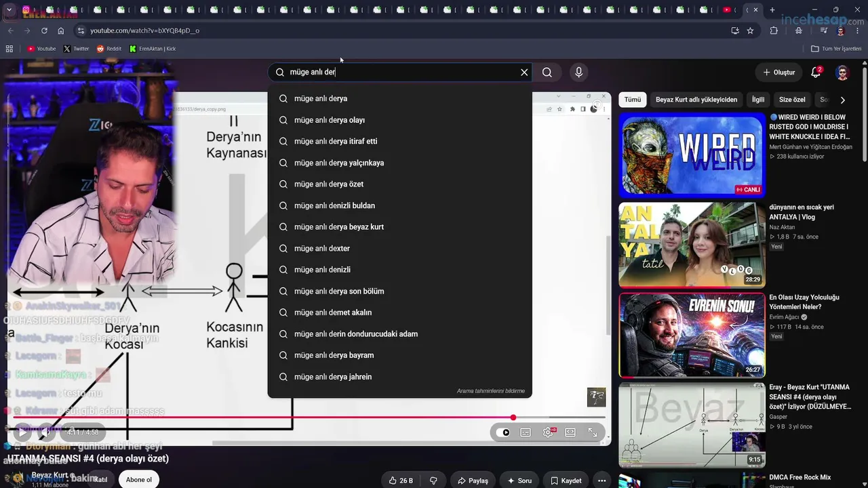Choose suggestion 'müge anlı derya bayram'

pyautogui.click(x=400, y=355)
